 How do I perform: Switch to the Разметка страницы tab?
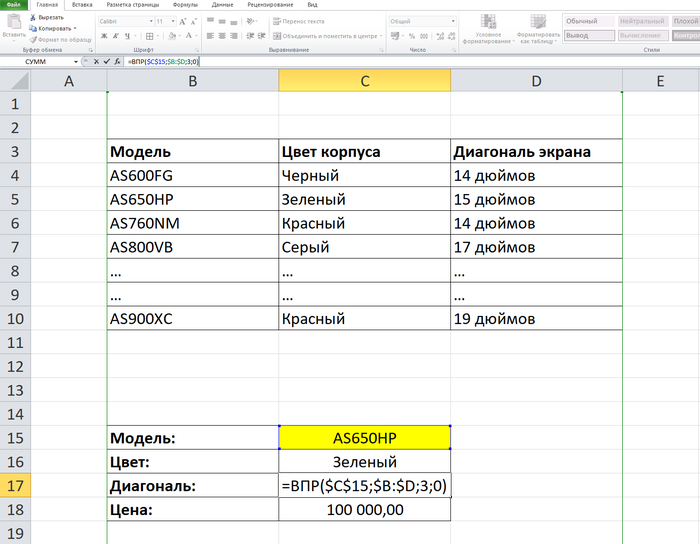tap(133, 5)
